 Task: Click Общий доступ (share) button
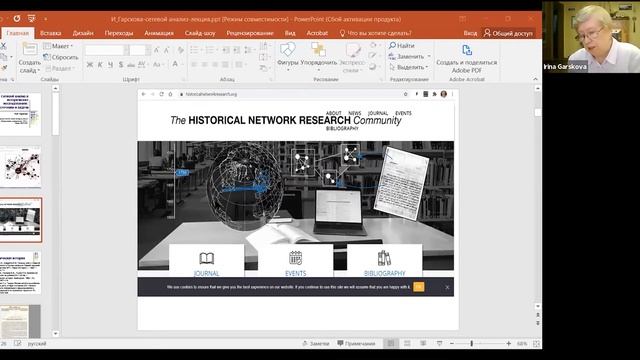[509, 33]
